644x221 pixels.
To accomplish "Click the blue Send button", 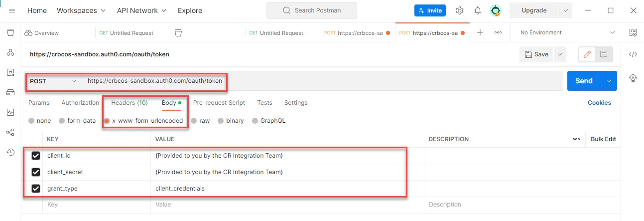I will 584,81.
